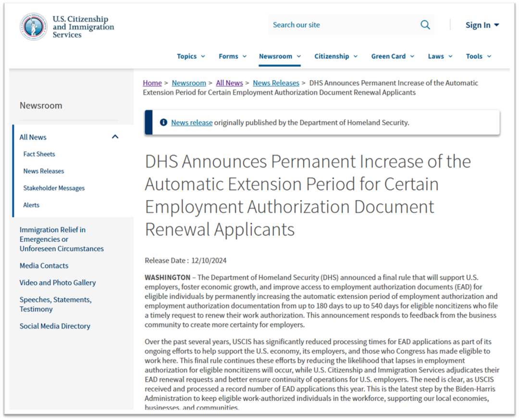Click the search magnifying glass icon
Screen dimensions: 519x420
425,25
